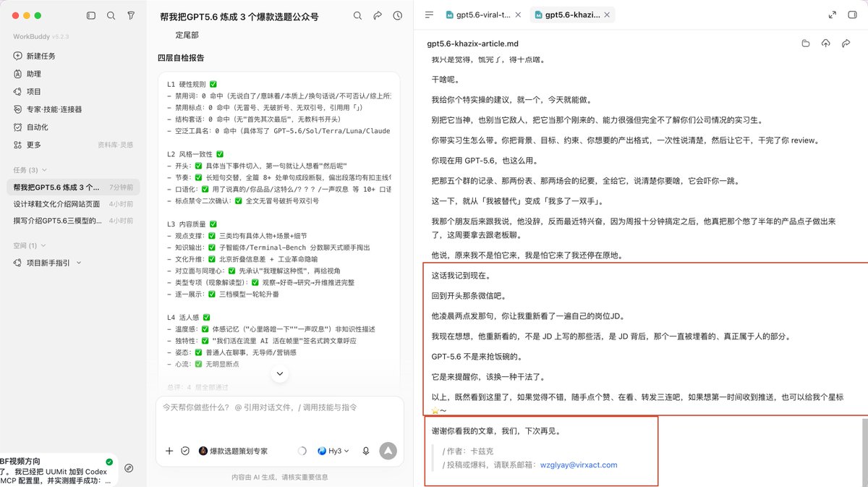The width and height of the screenshot is (868, 487).
Task: Select the 爆款选题策划专家 expert chip
Action: click(x=233, y=451)
